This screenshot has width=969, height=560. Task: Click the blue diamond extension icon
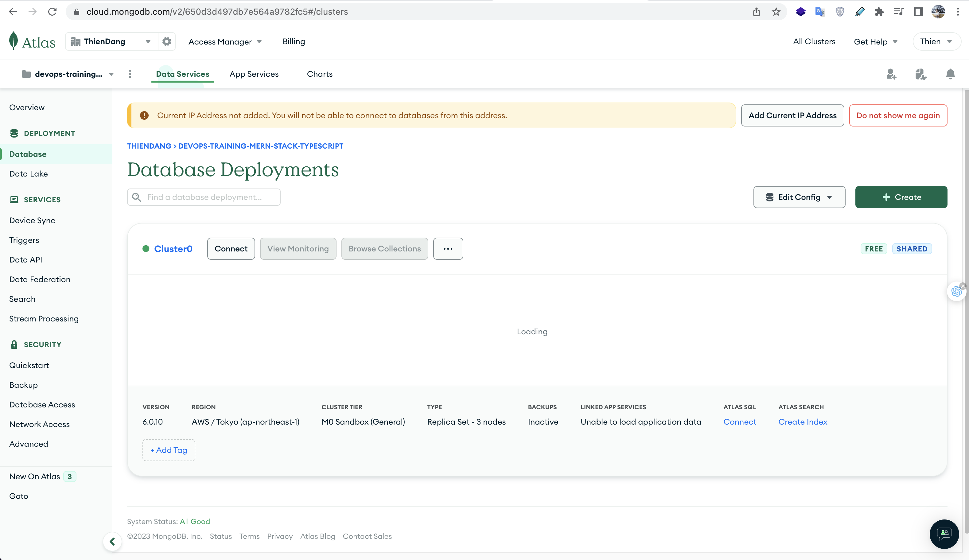point(800,12)
